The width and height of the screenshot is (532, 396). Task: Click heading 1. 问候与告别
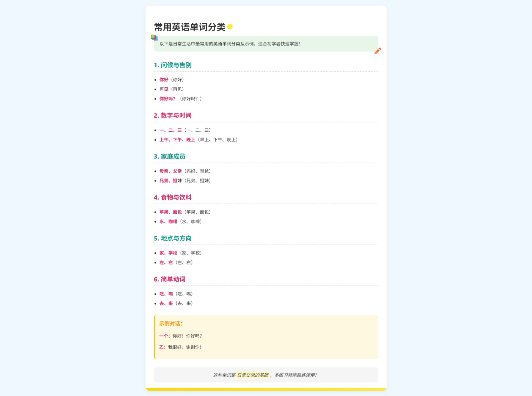coord(173,65)
